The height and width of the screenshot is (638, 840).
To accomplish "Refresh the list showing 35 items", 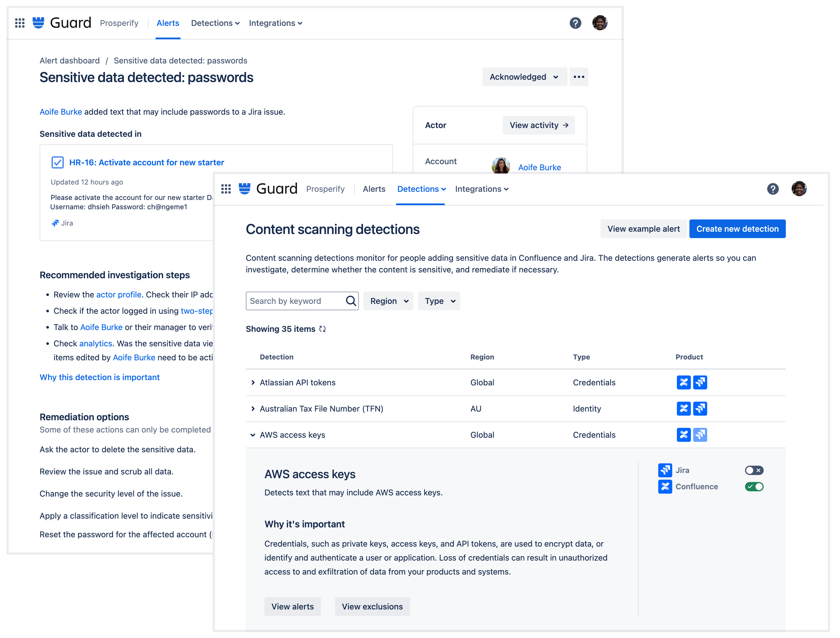I will coord(322,329).
